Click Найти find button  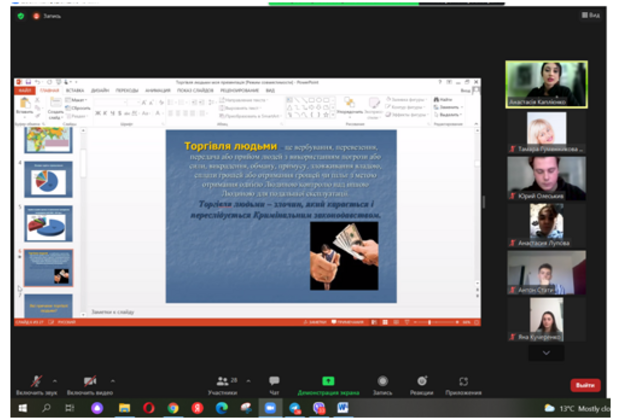[443, 100]
